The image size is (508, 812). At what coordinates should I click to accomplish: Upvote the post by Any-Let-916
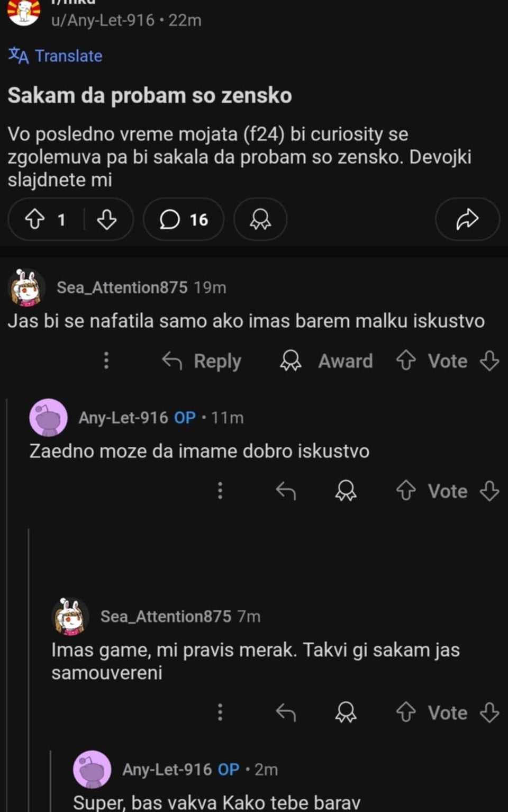35,219
